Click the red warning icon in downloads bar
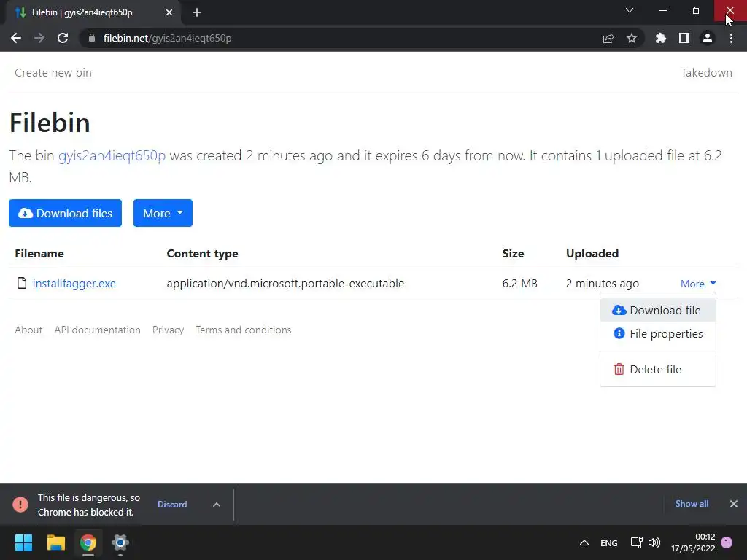 (x=20, y=505)
